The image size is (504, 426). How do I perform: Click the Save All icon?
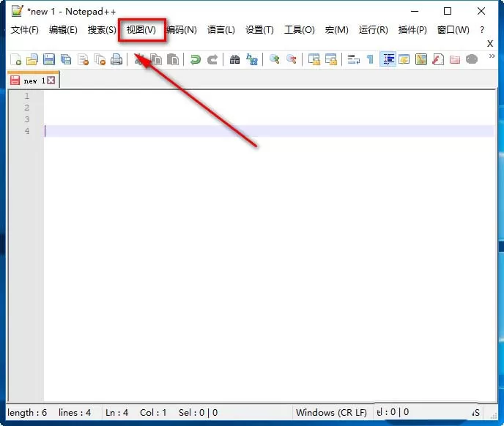(x=66, y=60)
